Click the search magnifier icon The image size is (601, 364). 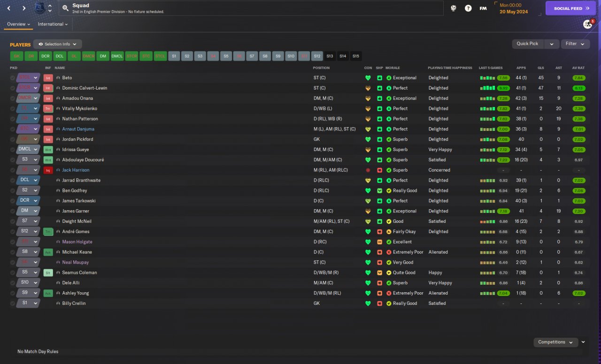coord(65,8)
